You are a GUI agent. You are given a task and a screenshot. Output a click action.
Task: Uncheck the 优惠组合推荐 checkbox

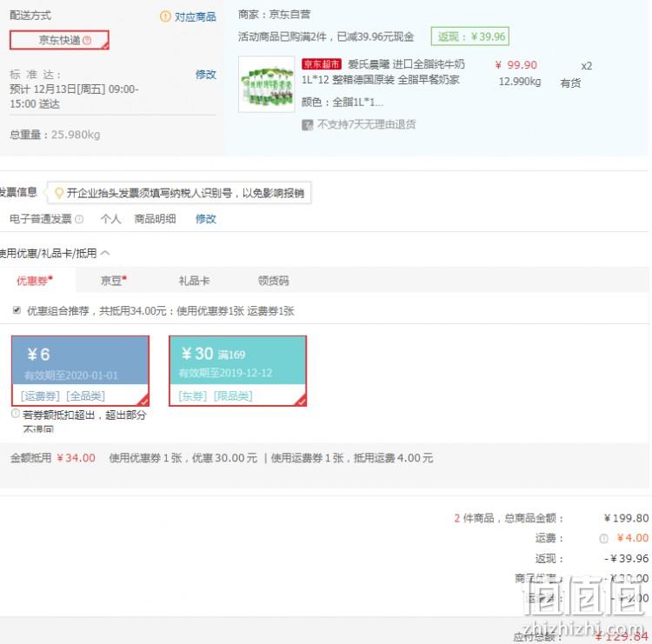pos(17,310)
